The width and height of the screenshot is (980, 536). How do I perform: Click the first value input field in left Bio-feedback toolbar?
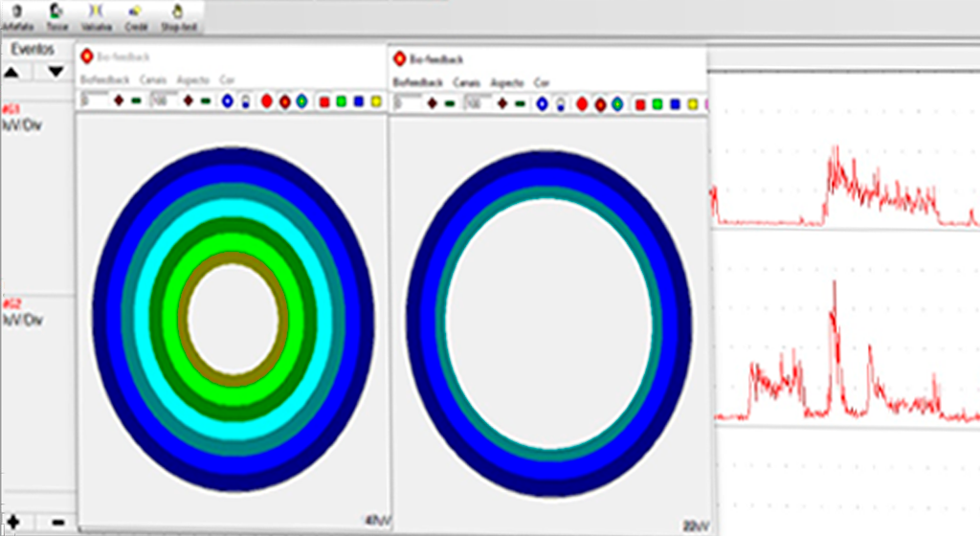point(94,100)
